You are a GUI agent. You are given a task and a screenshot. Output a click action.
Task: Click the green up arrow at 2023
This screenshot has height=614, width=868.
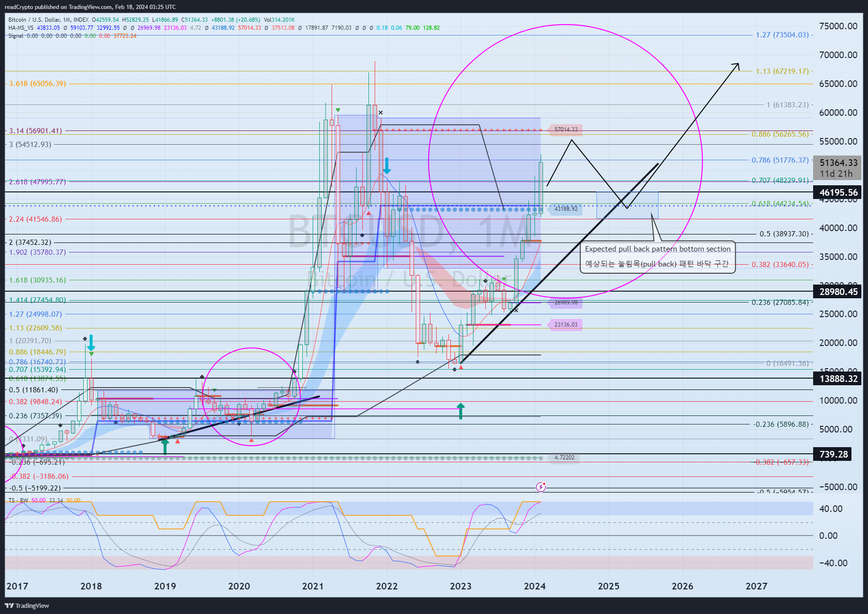461,411
